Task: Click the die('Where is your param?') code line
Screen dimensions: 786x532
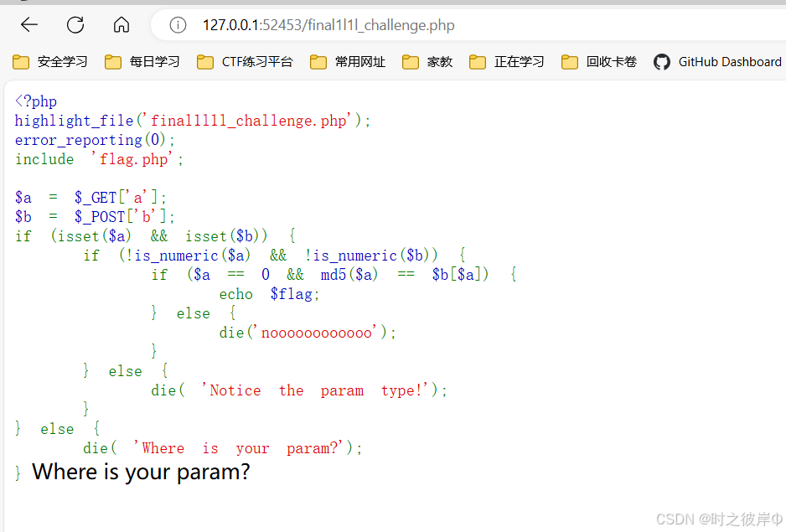Action: tap(223, 448)
